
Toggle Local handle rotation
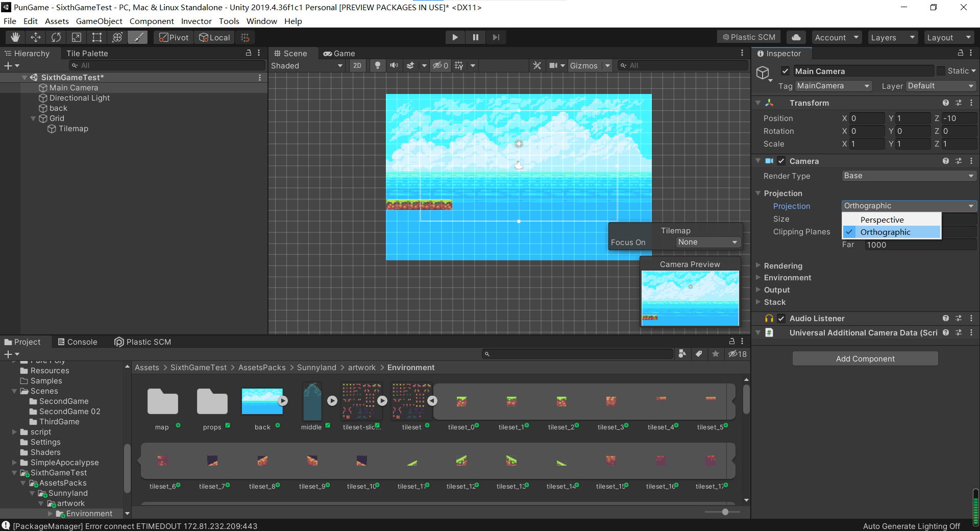click(214, 37)
